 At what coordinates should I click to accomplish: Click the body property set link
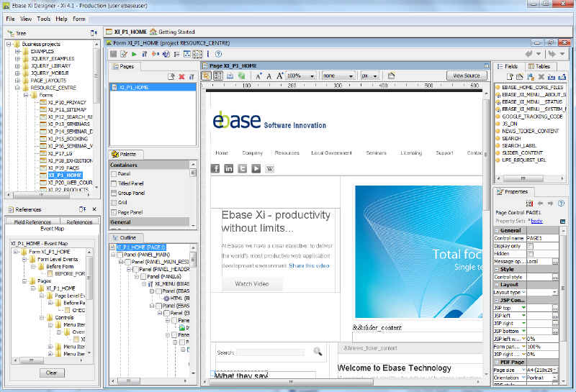536,222
